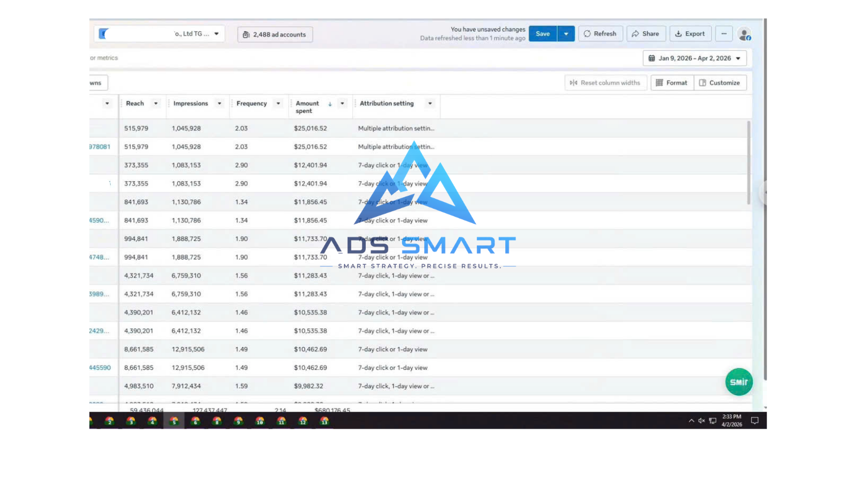Open the Save options dropdown arrow
Screen dimensions: 868x488
(566, 34)
